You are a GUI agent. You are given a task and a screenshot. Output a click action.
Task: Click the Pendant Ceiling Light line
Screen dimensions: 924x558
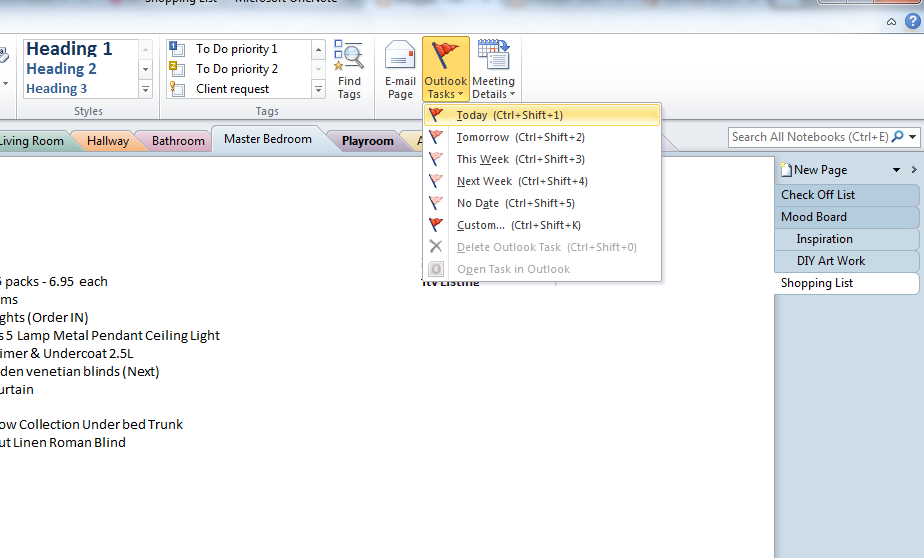tap(110, 336)
